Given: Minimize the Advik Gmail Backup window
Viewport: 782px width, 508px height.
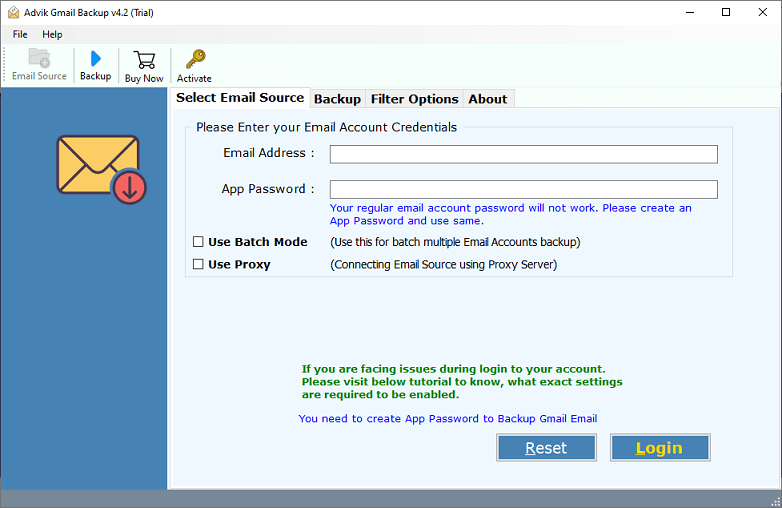Looking at the screenshot, I should pyautogui.click(x=690, y=12).
